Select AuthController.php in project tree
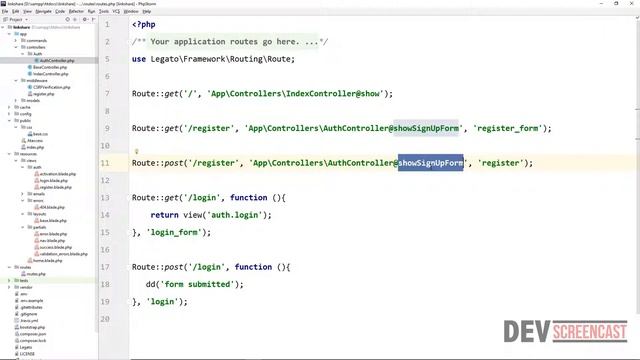This screenshot has height=360, width=640. click(x=55, y=60)
